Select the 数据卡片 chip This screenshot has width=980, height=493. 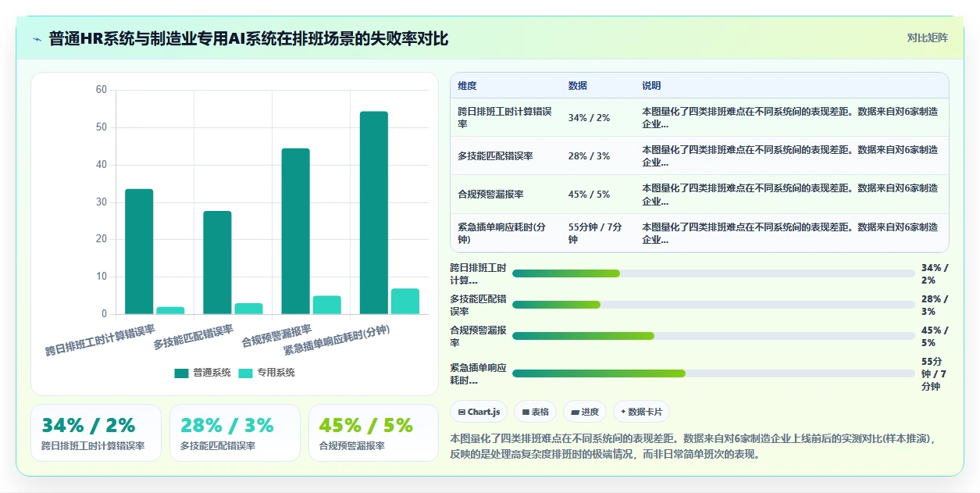641,412
